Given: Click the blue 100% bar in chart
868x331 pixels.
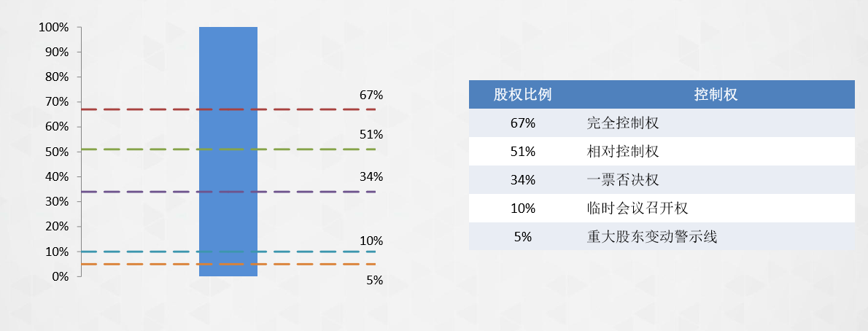Looking at the screenshot, I should pyautogui.click(x=228, y=151).
